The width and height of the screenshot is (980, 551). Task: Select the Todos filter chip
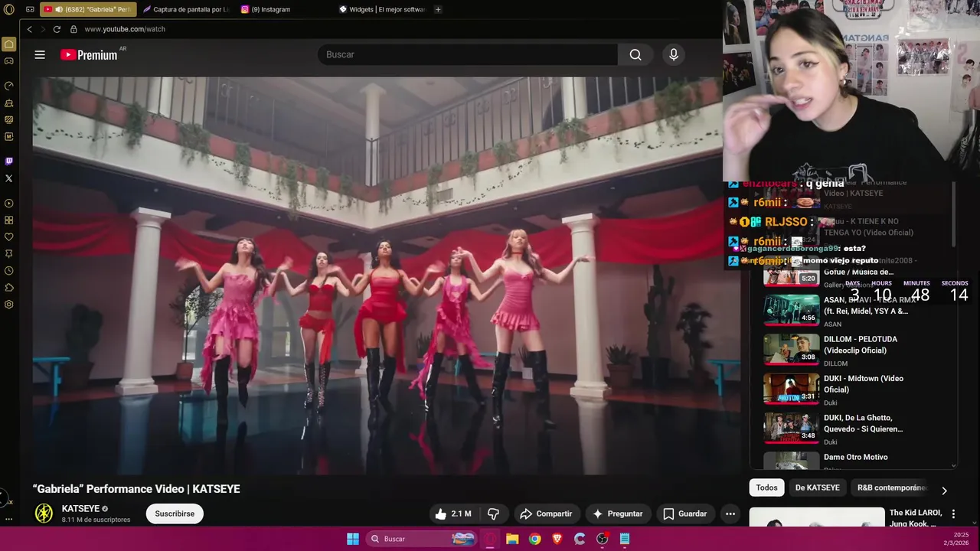(766, 487)
